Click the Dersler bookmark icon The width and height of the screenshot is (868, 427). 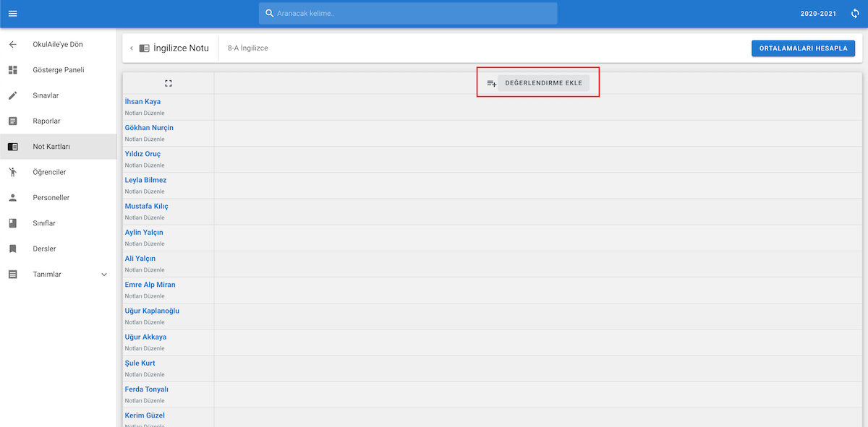(12, 249)
